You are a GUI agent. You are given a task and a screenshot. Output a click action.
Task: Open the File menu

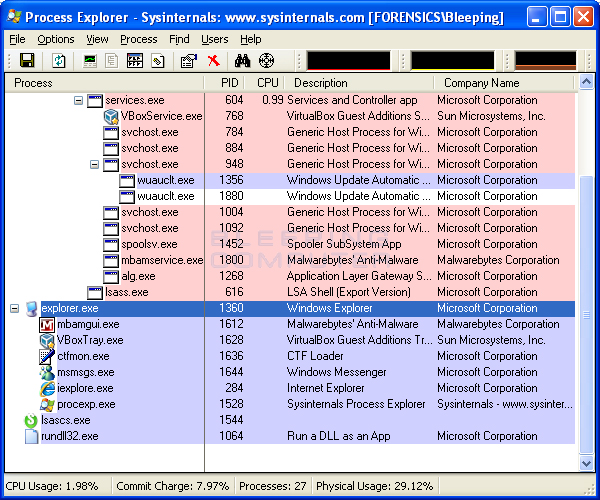coord(17,39)
